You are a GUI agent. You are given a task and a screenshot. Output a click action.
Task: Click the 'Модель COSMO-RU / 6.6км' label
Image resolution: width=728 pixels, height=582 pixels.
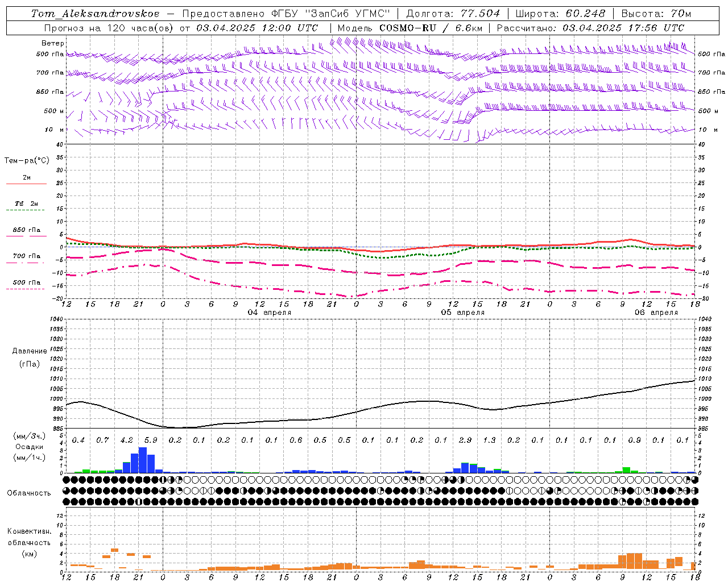click(x=409, y=28)
